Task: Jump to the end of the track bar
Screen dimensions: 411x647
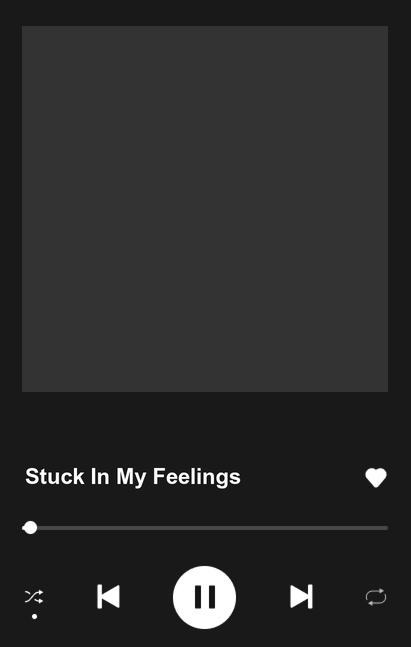Action: tap(386, 528)
